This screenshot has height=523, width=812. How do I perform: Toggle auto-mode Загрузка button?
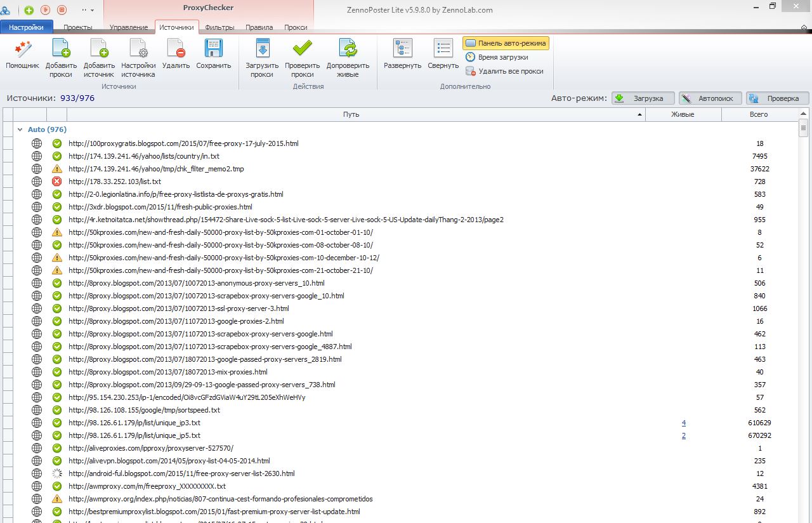(642, 98)
